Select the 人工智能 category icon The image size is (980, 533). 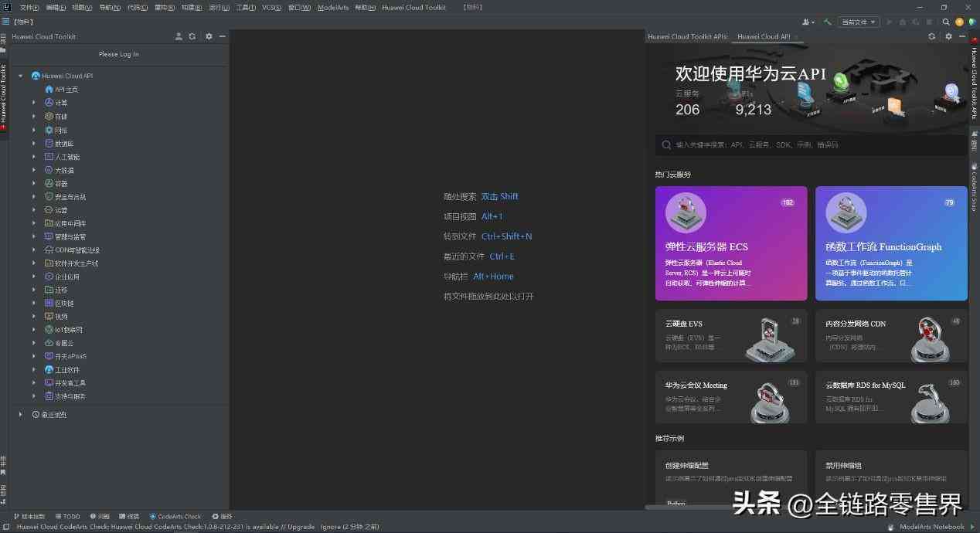pyautogui.click(x=49, y=156)
